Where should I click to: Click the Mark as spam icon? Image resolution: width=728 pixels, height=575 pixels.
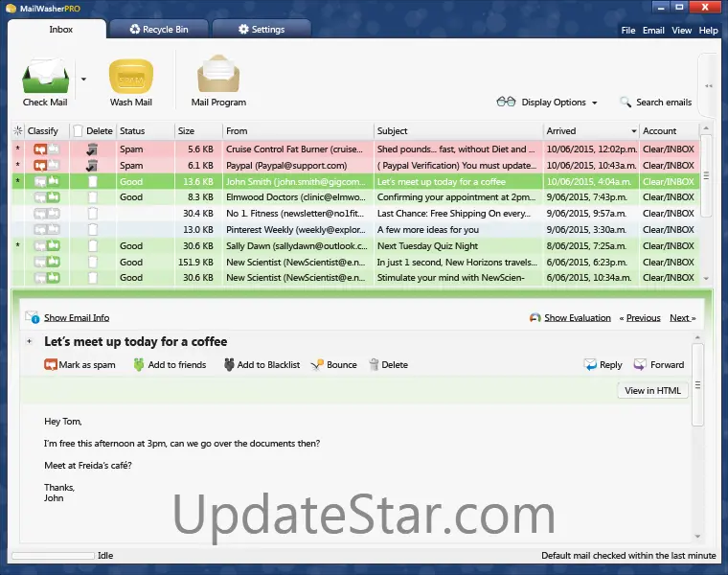click(x=51, y=365)
